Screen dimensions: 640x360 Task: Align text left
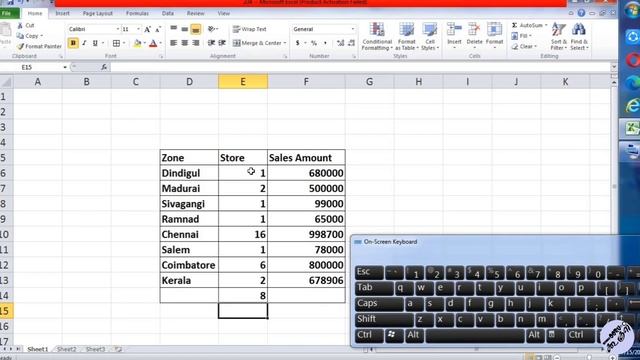click(173, 43)
